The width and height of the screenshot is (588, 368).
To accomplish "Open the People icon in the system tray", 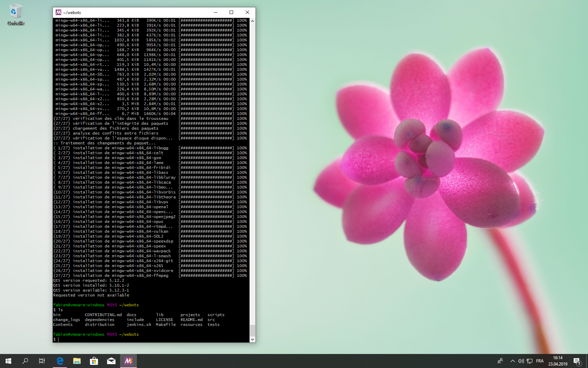I will pos(500,361).
